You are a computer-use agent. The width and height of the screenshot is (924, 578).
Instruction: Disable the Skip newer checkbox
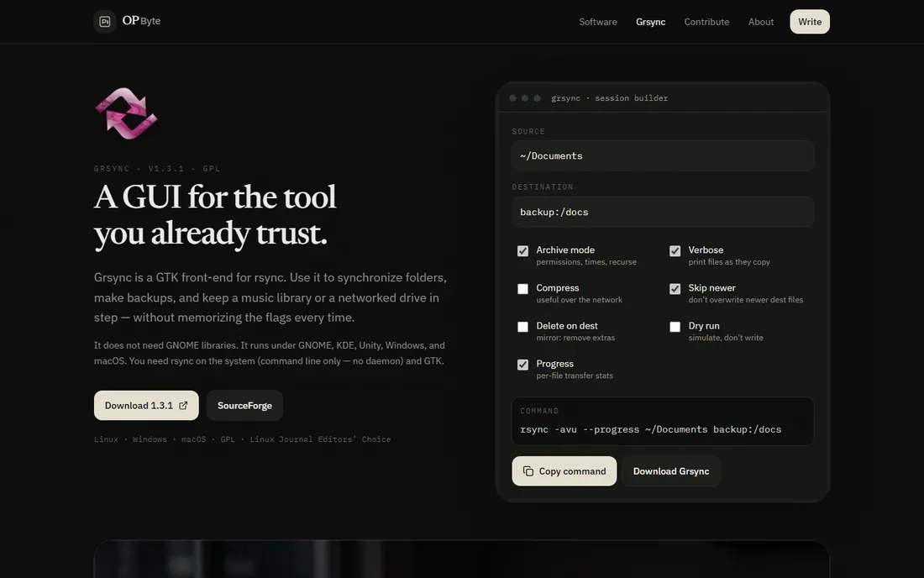675,289
